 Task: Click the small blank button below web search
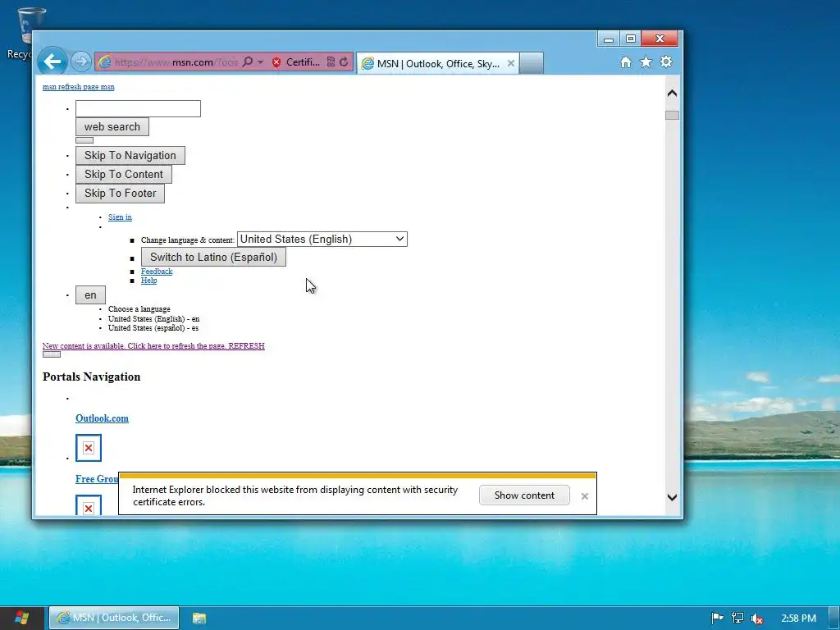pyautogui.click(x=84, y=140)
